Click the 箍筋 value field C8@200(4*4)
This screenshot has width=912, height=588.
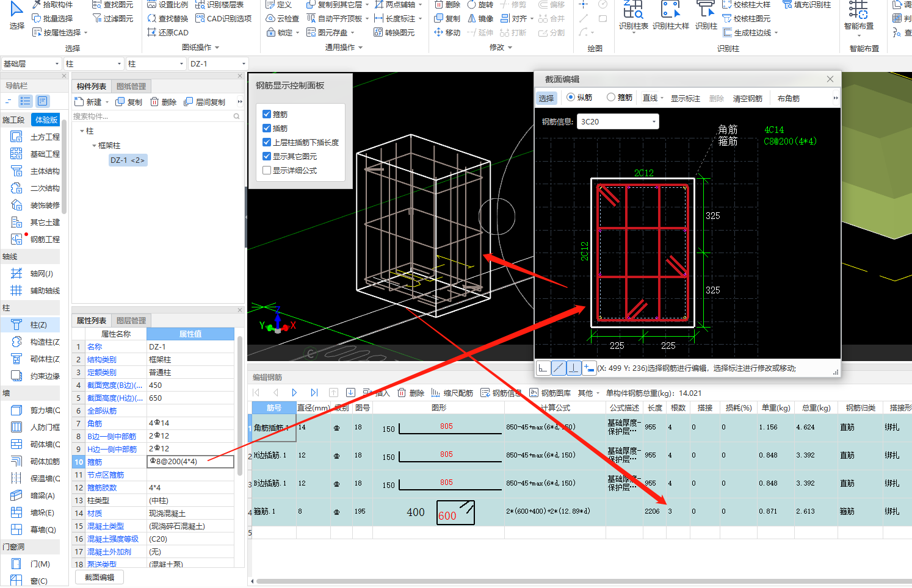[190, 462]
